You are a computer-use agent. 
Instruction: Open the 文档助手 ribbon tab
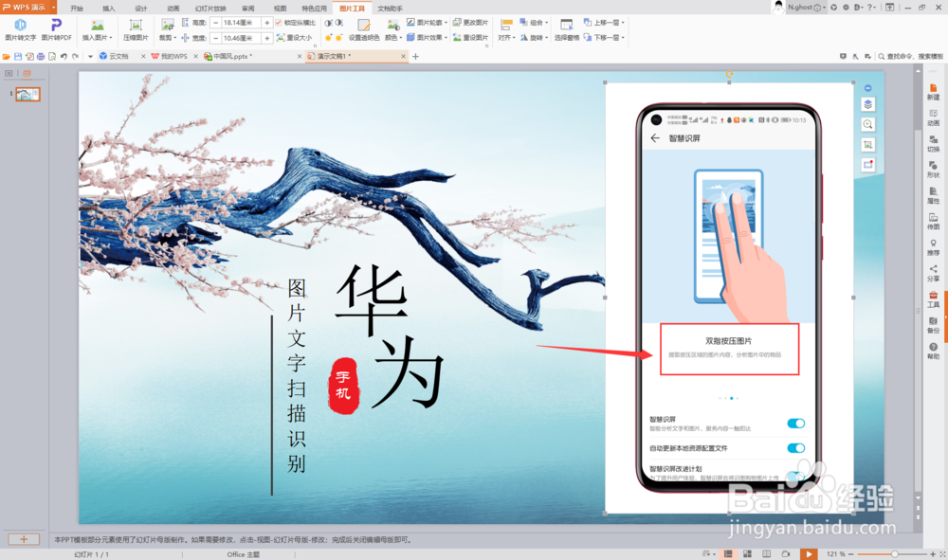pos(390,9)
